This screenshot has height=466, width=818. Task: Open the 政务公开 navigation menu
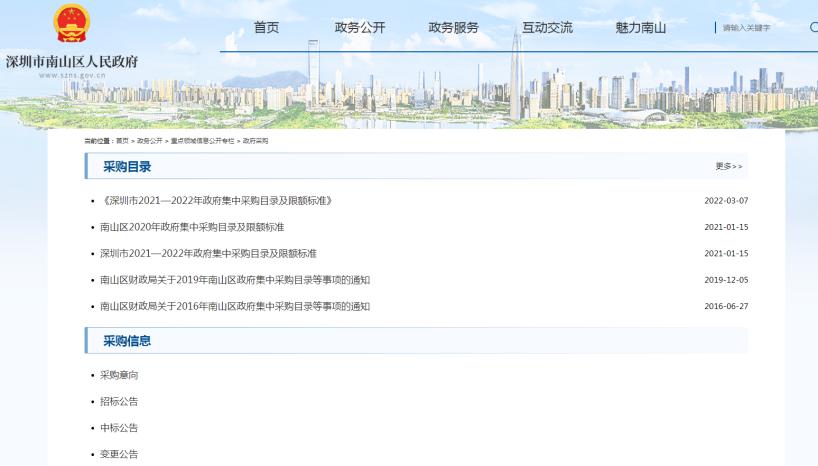click(360, 28)
